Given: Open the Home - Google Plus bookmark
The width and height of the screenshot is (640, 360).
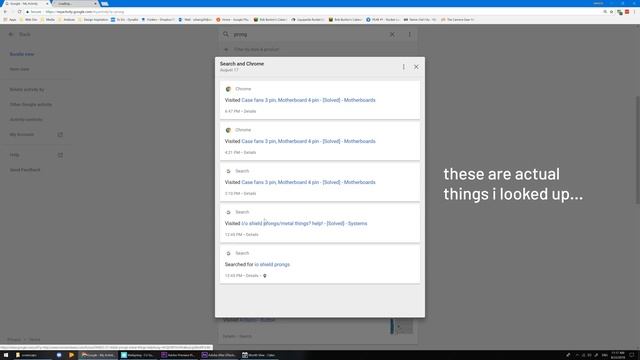Looking at the screenshot, I should click(x=233, y=20).
